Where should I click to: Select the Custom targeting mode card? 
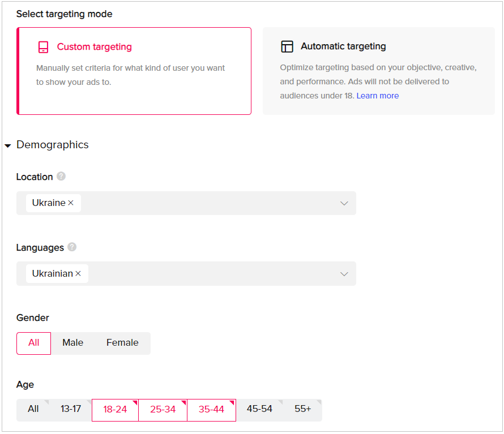(x=134, y=71)
